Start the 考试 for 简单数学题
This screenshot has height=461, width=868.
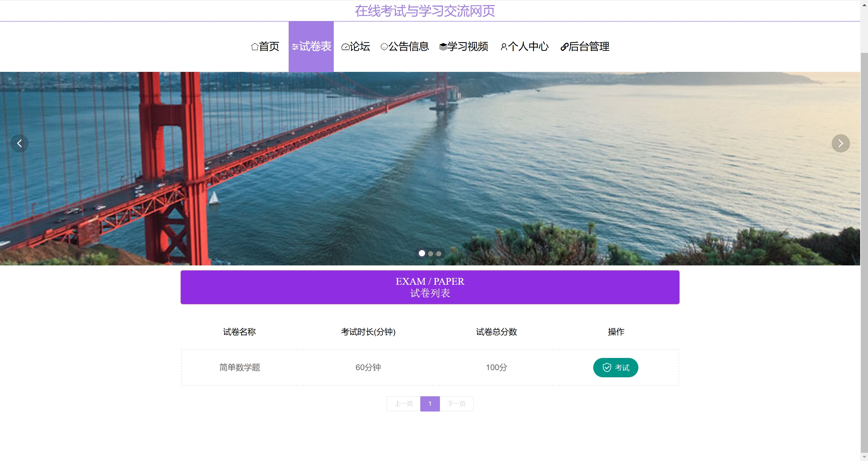click(615, 367)
